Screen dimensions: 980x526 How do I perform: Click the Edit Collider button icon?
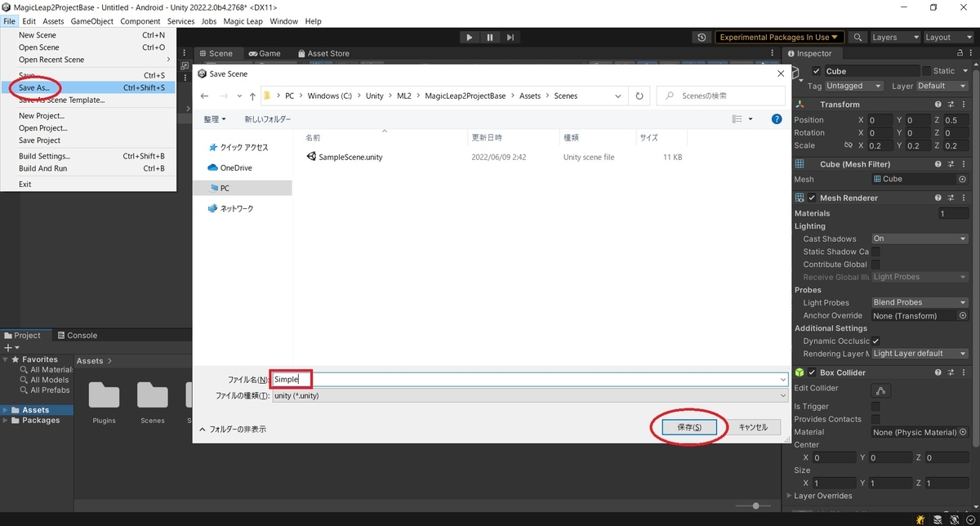[x=880, y=390]
